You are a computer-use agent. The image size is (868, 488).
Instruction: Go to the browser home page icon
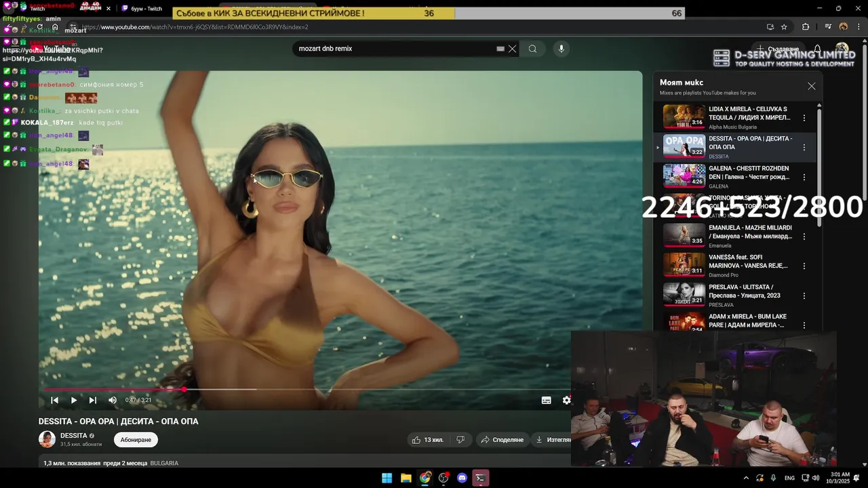tap(56, 27)
